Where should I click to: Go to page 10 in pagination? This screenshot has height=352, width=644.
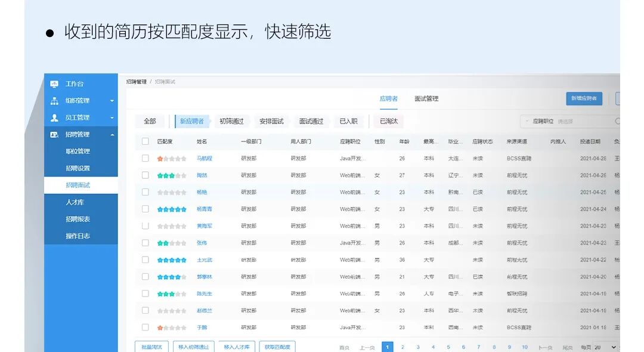click(525, 347)
